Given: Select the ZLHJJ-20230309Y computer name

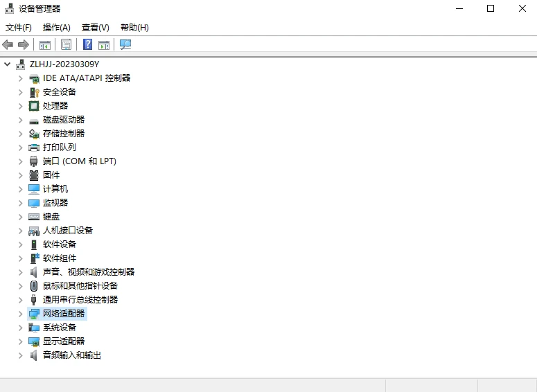Looking at the screenshot, I should (x=64, y=64).
